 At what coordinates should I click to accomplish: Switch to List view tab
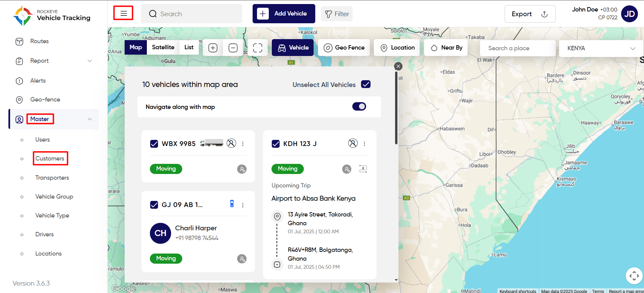(189, 47)
